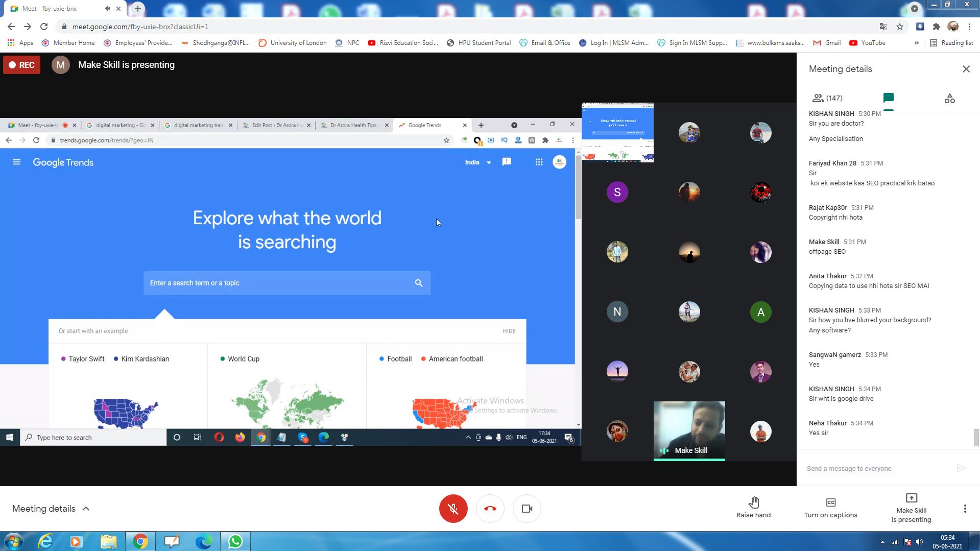980x551 pixels.
Task: Click the message input field
Action: (x=874, y=468)
